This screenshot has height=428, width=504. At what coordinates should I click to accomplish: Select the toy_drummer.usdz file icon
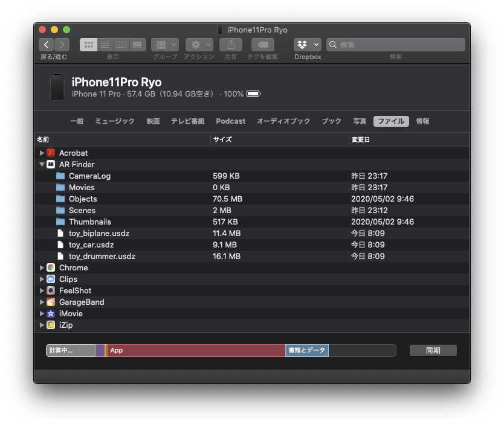tap(60, 256)
